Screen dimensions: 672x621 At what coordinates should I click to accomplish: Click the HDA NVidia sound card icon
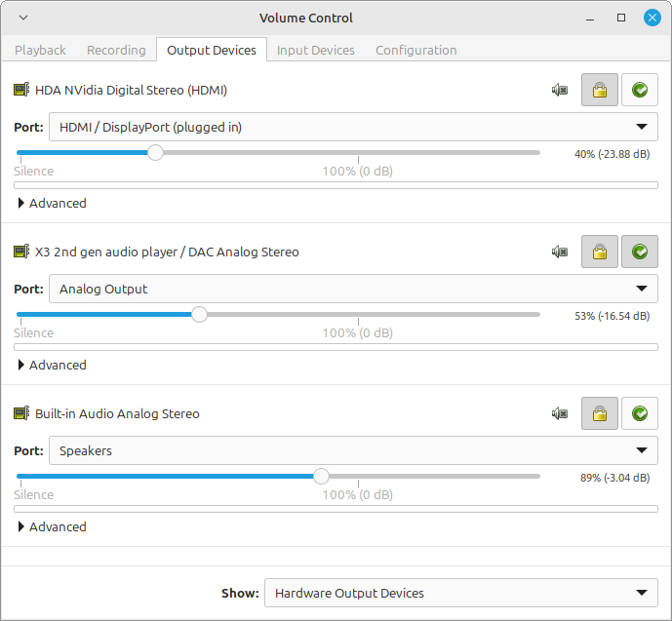(21, 90)
